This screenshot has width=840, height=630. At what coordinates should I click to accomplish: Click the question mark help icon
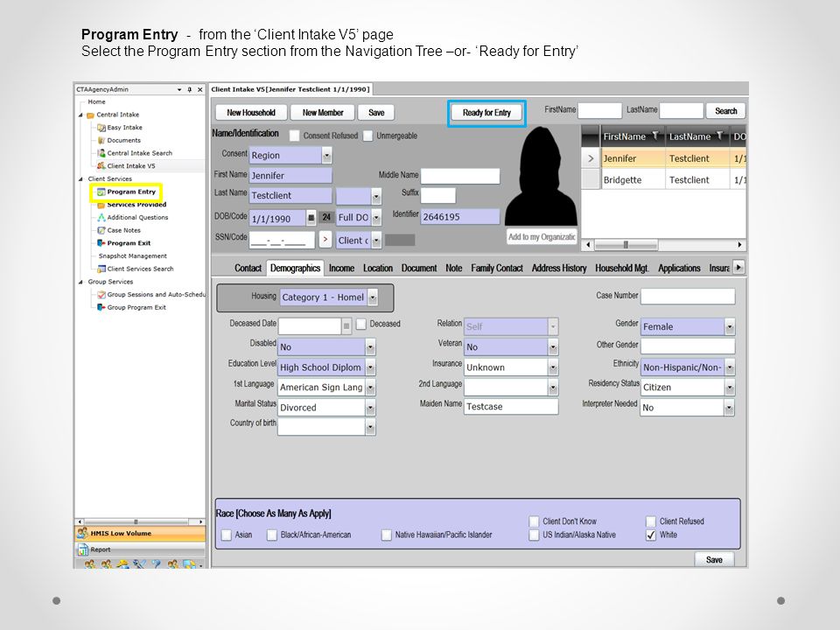tap(156, 564)
